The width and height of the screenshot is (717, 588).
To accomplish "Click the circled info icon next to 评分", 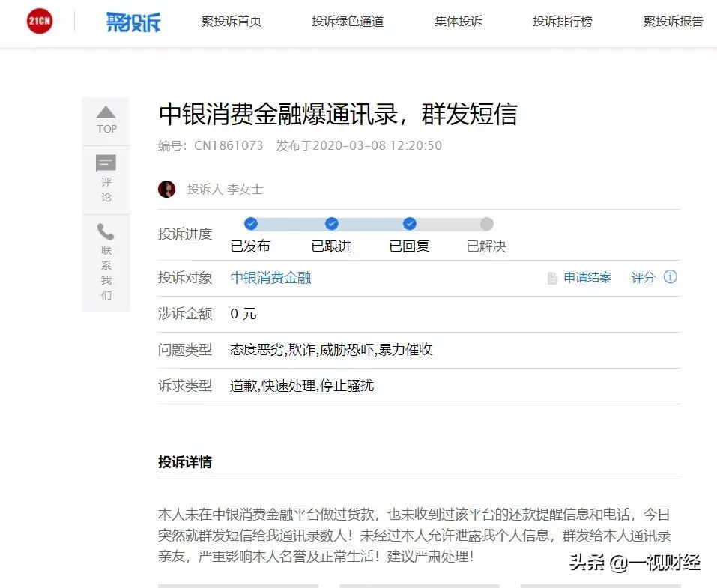I will (671, 276).
